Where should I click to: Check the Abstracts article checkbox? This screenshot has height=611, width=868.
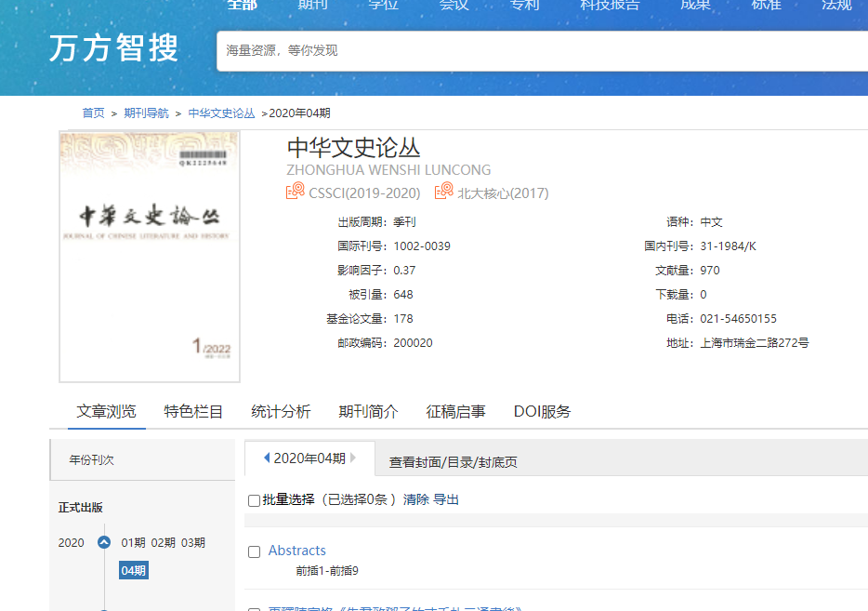tap(255, 551)
